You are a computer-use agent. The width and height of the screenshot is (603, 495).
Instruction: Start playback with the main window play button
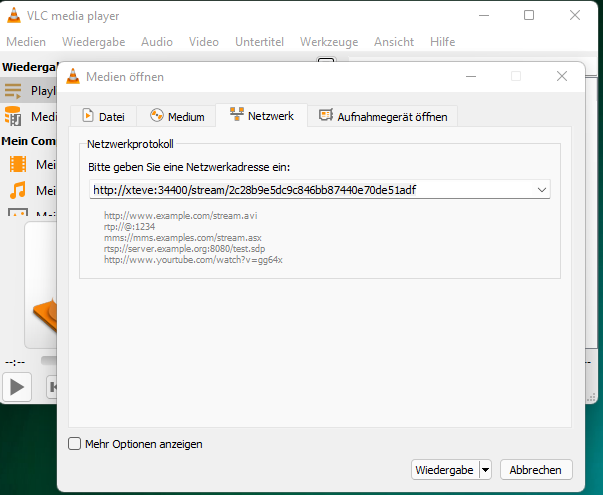17,387
